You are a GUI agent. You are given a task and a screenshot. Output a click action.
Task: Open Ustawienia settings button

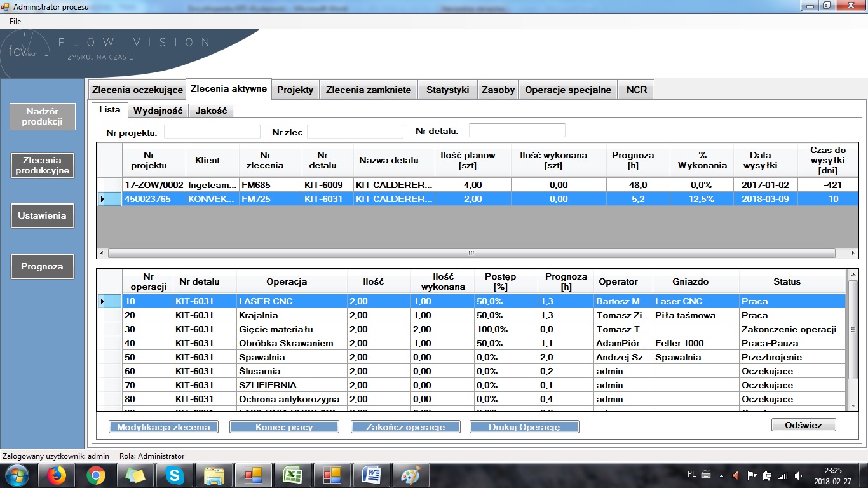[x=42, y=215]
